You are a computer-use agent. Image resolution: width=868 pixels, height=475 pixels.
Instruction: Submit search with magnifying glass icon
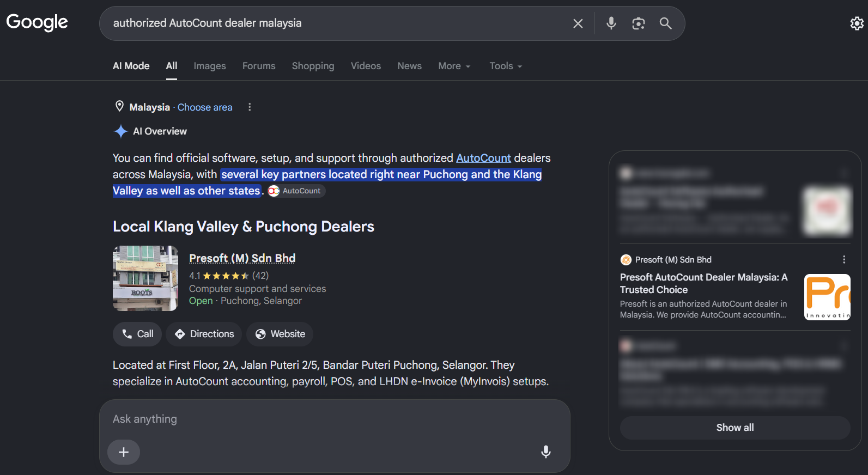(665, 23)
